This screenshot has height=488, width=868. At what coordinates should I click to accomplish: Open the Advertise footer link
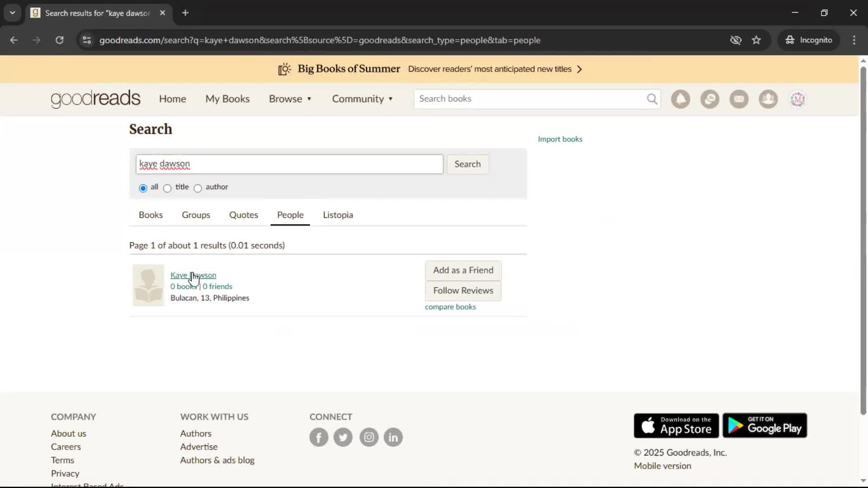click(x=199, y=447)
